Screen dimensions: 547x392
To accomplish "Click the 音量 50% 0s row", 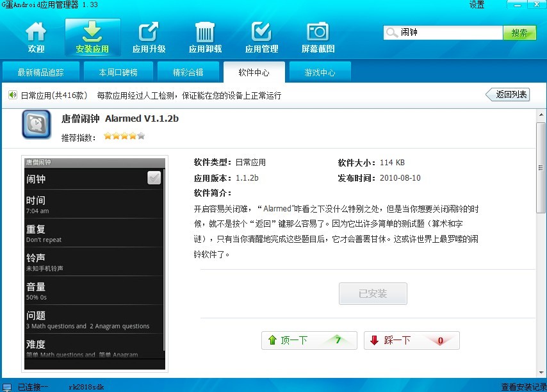I will tap(94, 291).
